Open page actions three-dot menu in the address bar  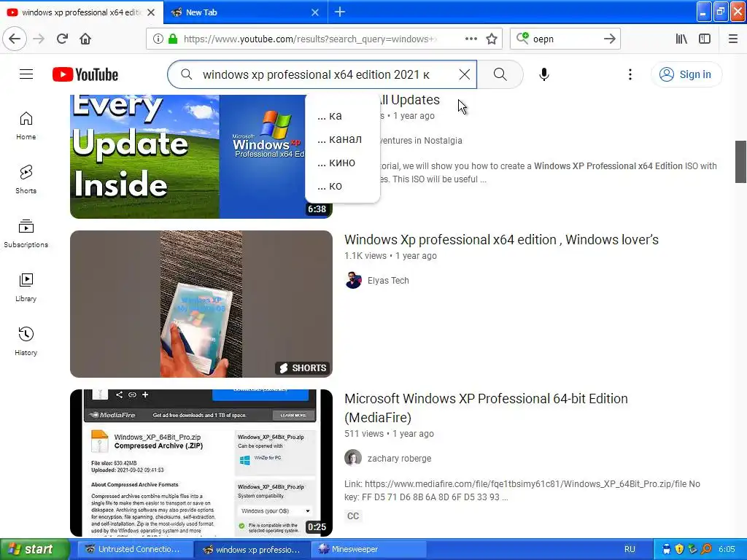click(x=471, y=39)
